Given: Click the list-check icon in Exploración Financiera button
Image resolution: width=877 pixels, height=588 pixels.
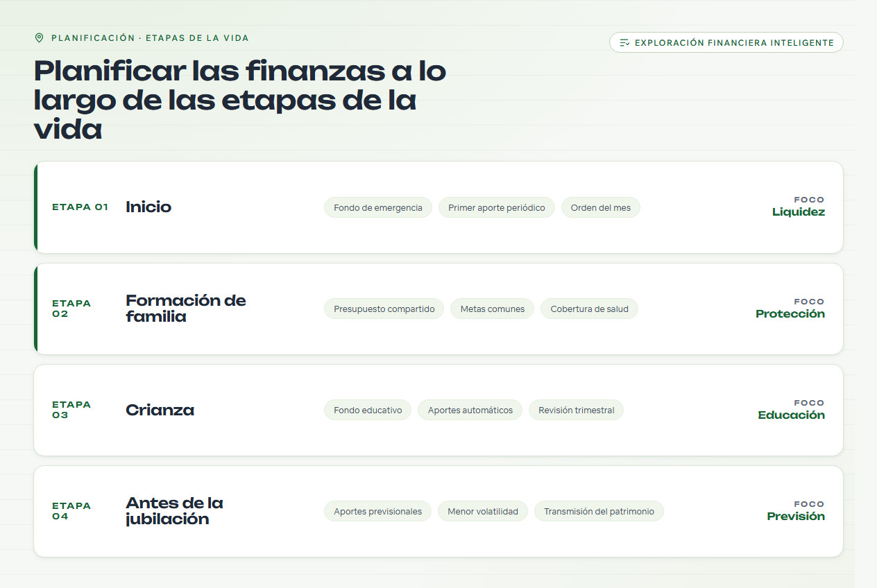Looking at the screenshot, I should pos(624,42).
